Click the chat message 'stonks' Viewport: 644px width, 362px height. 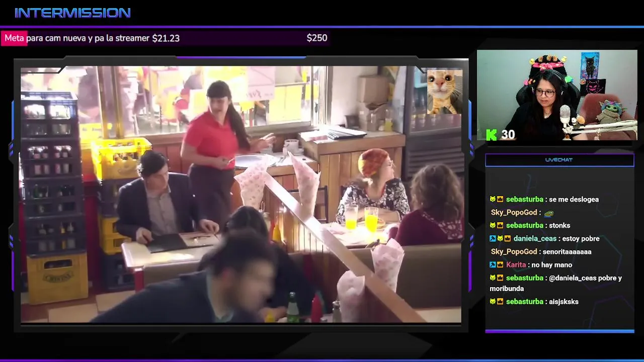point(559,226)
